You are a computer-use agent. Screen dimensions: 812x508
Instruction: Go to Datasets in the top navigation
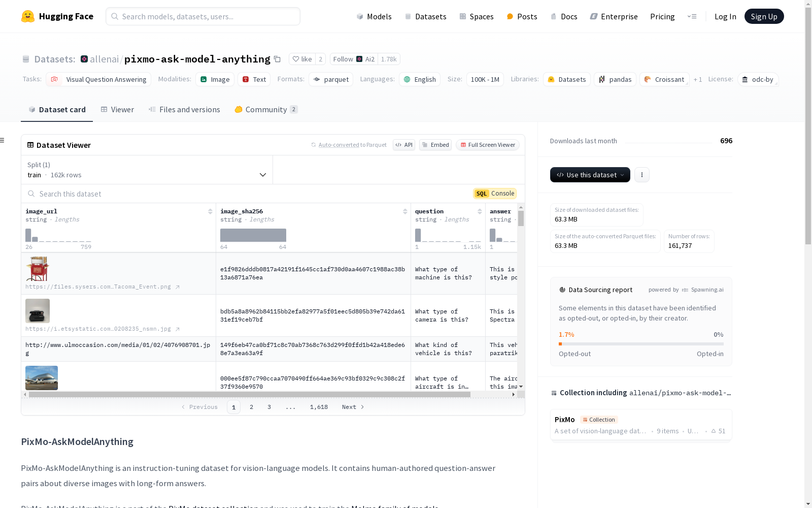coord(425,16)
